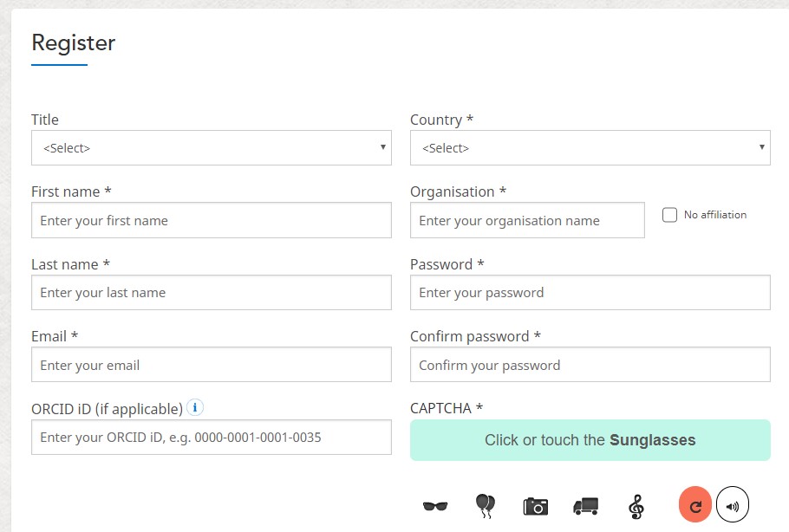The height and width of the screenshot is (532, 789).
Task: Click the First name input field
Action: 212,220
